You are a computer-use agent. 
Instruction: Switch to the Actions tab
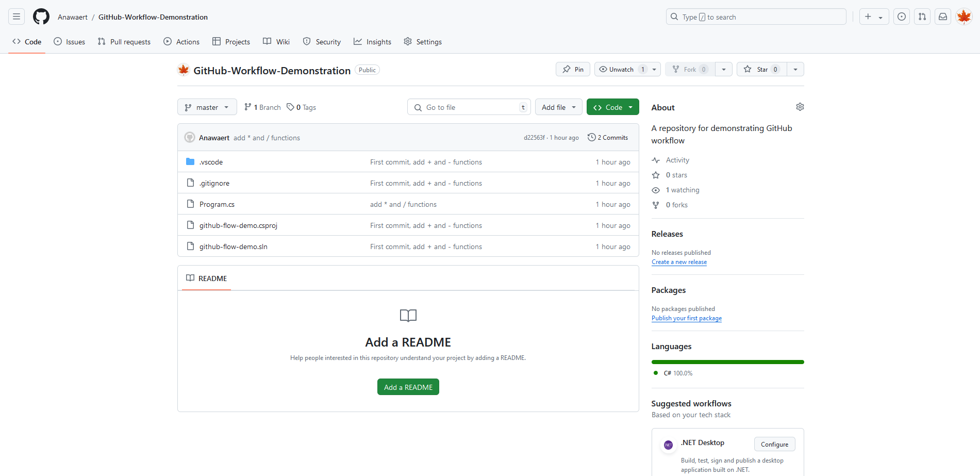coord(181,42)
